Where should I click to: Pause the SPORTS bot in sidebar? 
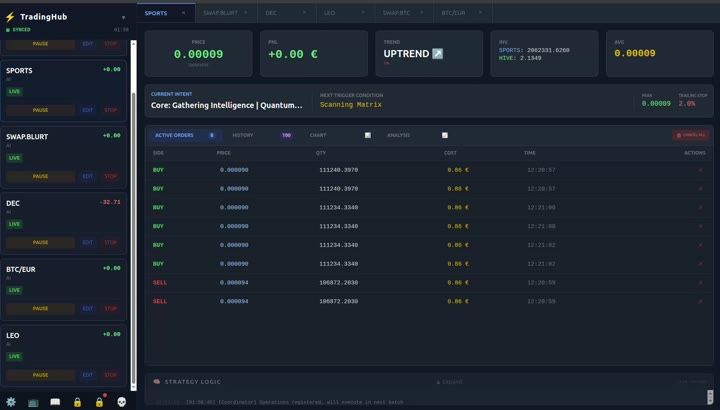pos(40,110)
